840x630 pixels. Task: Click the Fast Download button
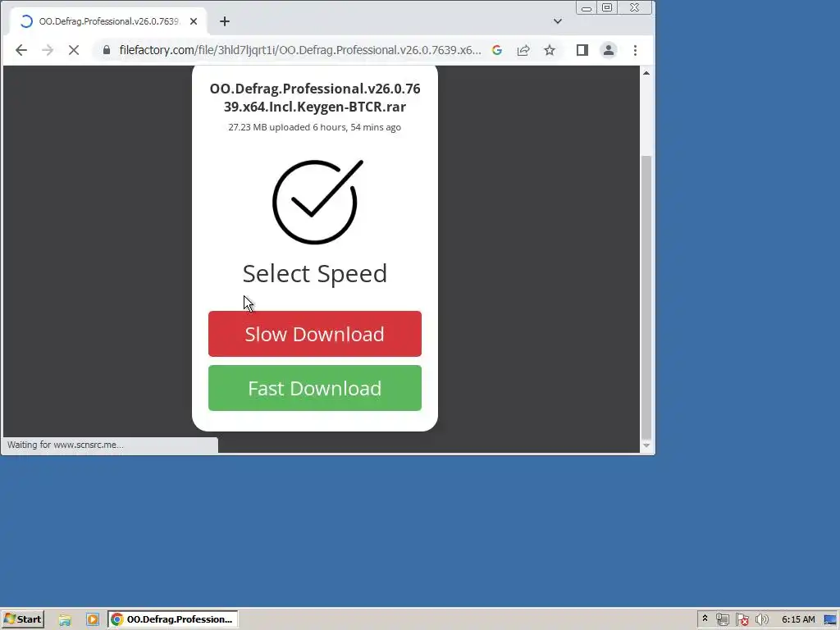[315, 388]
